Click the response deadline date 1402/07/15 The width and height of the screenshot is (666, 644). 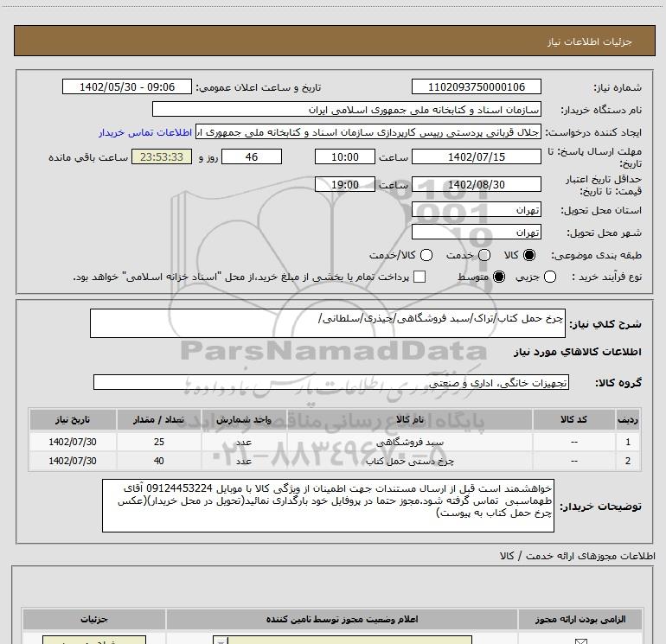pyautogui.click(x=476, y=156)
